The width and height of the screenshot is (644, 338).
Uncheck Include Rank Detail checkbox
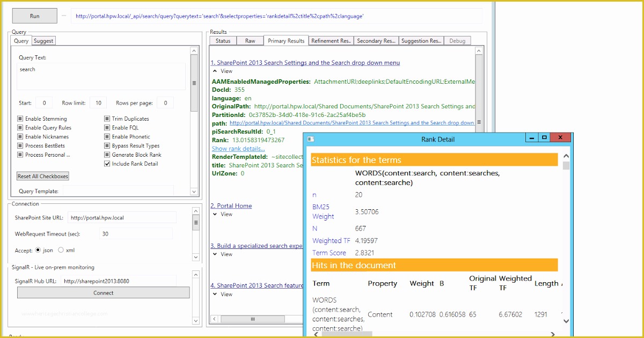(x=107, y=164)
